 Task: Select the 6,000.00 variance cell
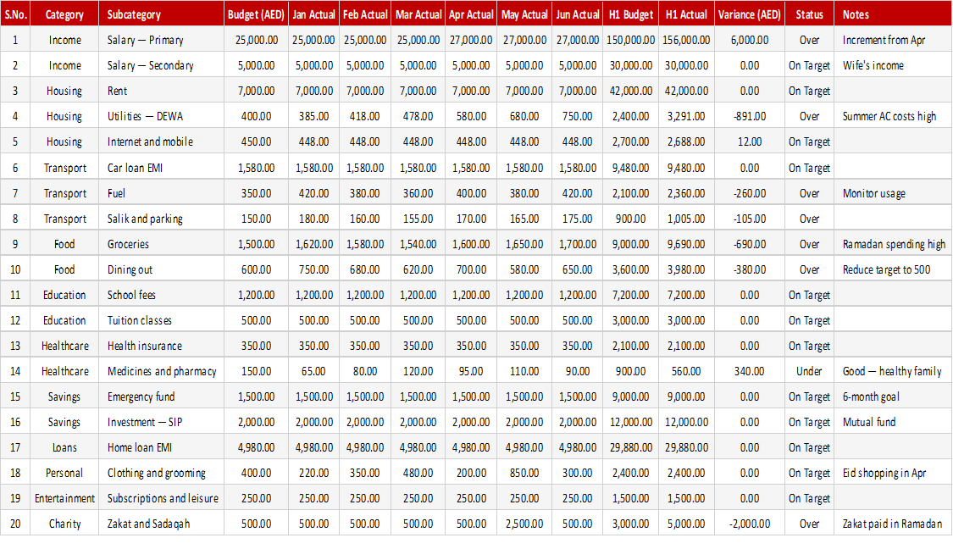(750, 40)
